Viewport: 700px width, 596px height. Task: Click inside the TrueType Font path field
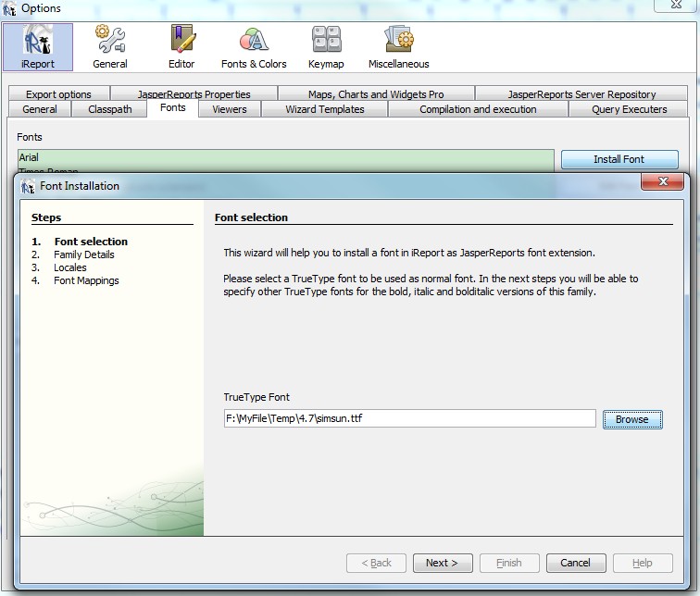click(410, 418)
